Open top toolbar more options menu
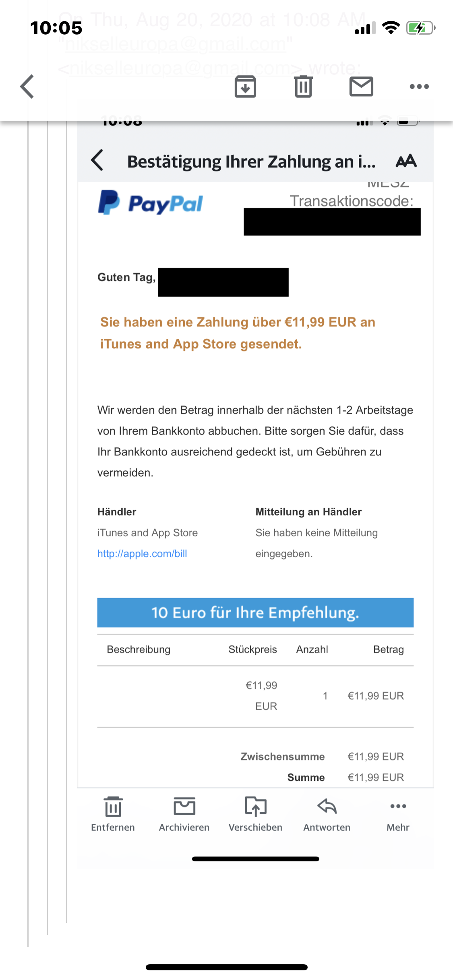453x980 pixels. [x=419, y=86]
